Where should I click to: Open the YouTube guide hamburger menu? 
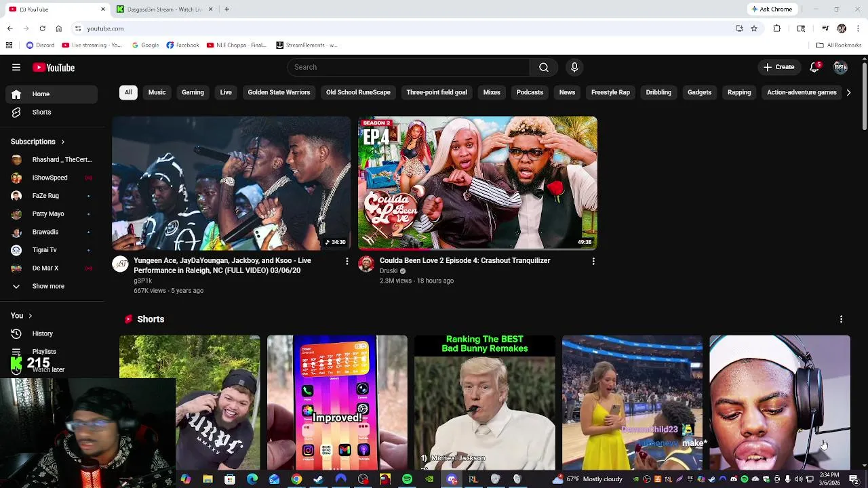coord(16,67)
